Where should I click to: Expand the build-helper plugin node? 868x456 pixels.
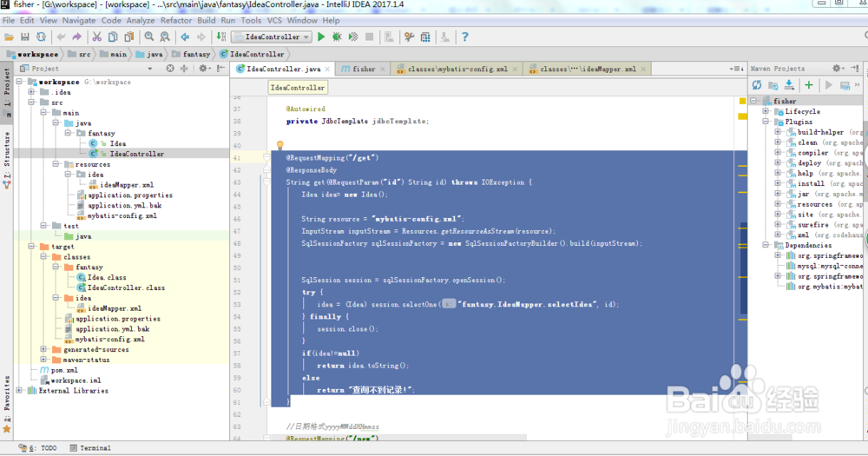click(x=778, y=132)
